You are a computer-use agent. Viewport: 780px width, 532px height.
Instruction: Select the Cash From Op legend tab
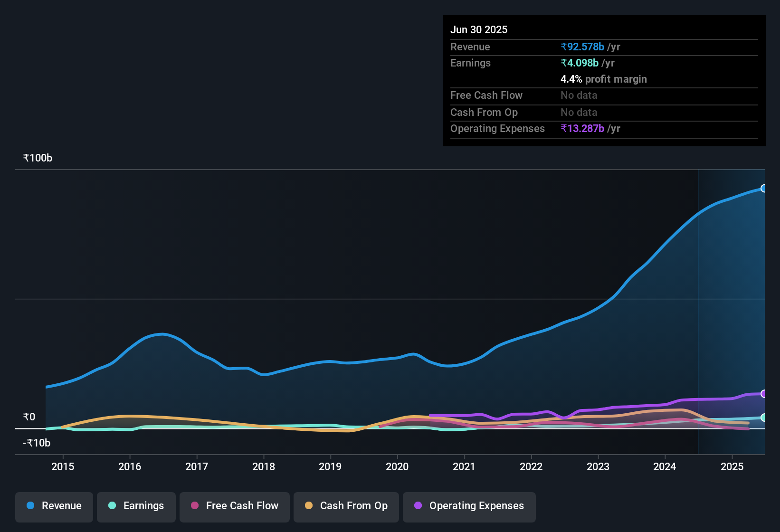pyautogui.click(x=346, y=507)
